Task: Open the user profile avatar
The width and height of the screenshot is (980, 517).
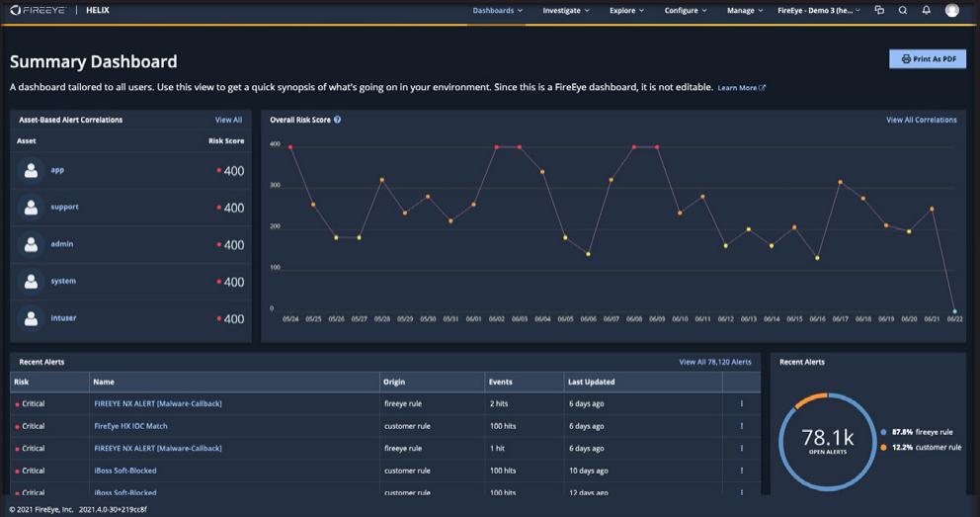Action: [952, 10]
